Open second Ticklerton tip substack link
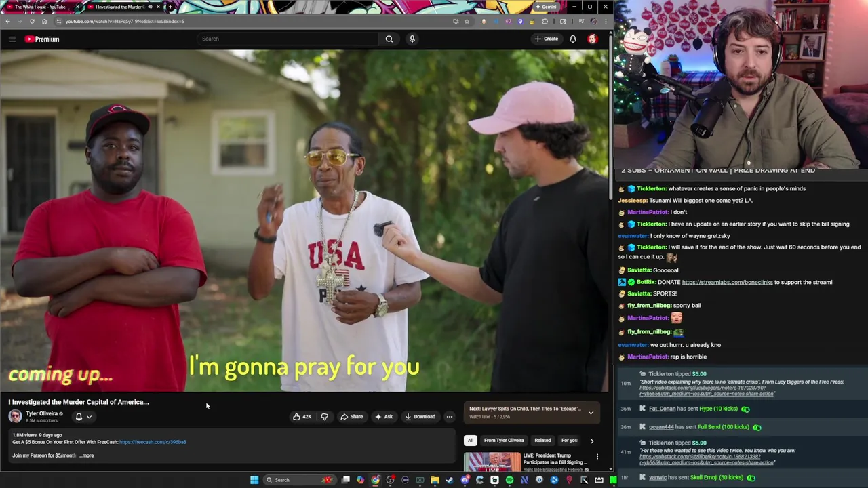Screen dimensions: 868x488 point(707,460)
